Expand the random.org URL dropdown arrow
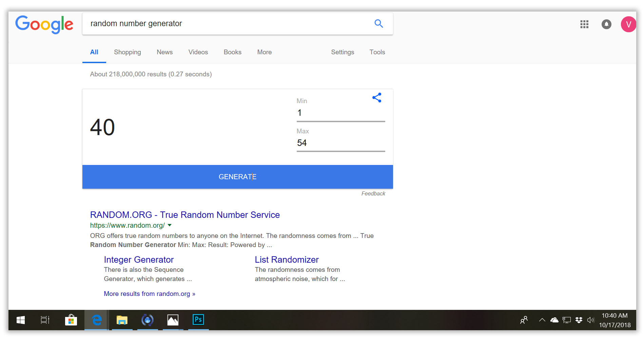This screenshot has width=644, height=337. click(170, 225)
